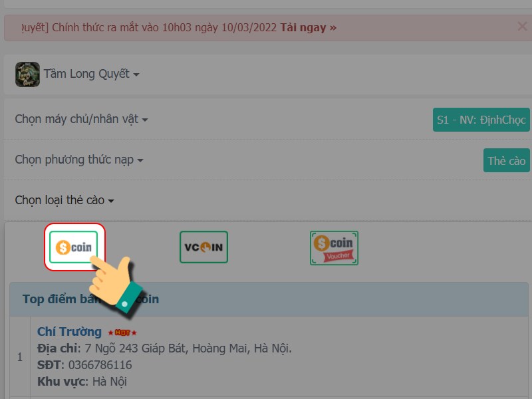The image size is (532, 399).
Task: Select the S1 - NV: ĐịnhChọc server button
Action: tap(481, 120)
